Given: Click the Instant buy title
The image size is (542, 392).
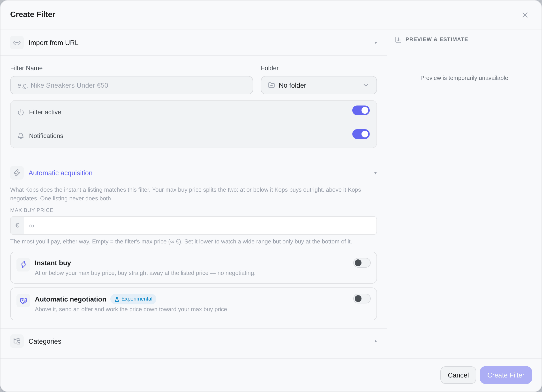Looking at the screenshot, I should (x=53, y=263).
